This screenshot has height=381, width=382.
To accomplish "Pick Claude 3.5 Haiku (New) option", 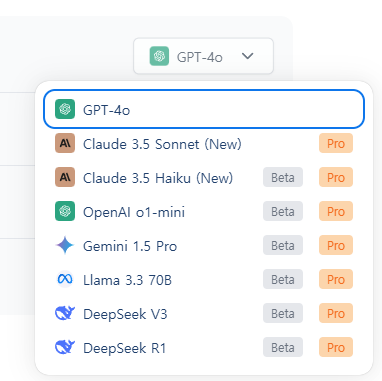I will [x=204, y=177].
